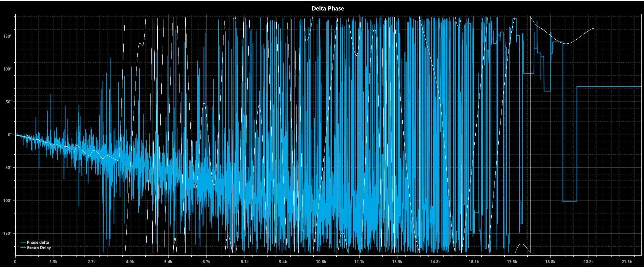Click the 17.5k frequency axis label

pos(512,262)
